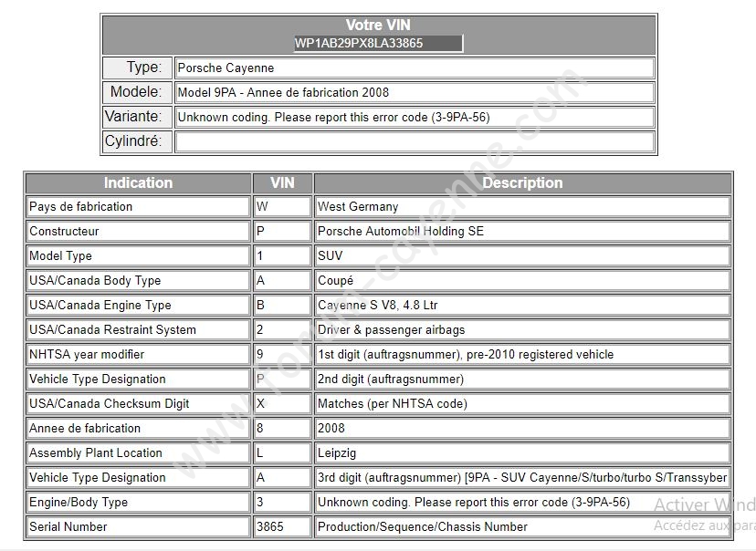This screenshot has width=756, height=551.
Task: Click 'Cayenne S V8, 4.8 Ltr' cell
Action: tap(522, 305)
